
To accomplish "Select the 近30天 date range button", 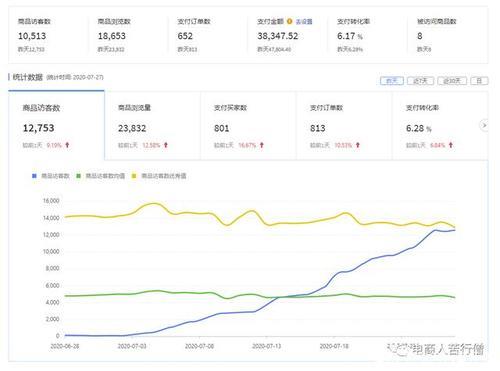I will coord(452,81).
